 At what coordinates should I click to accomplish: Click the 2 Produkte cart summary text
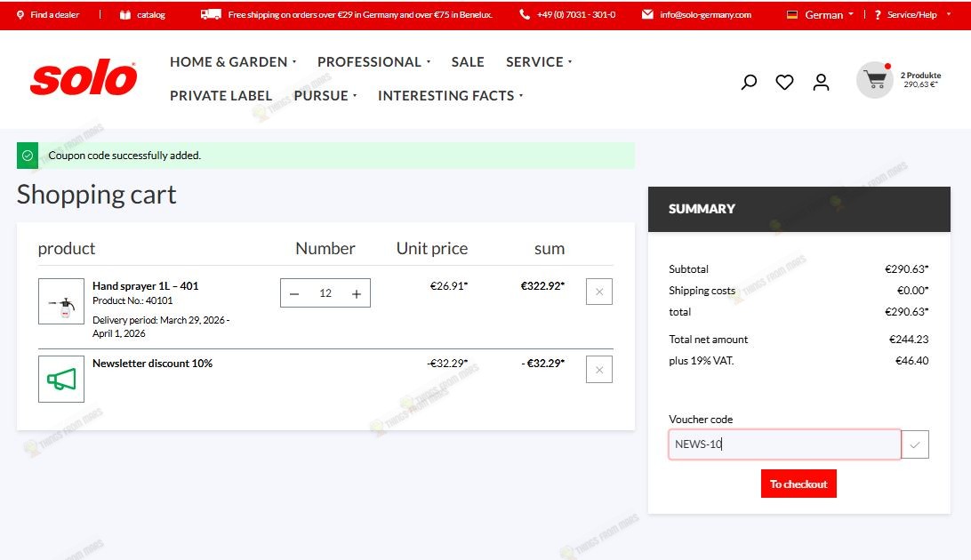click(x=920, y=75)
